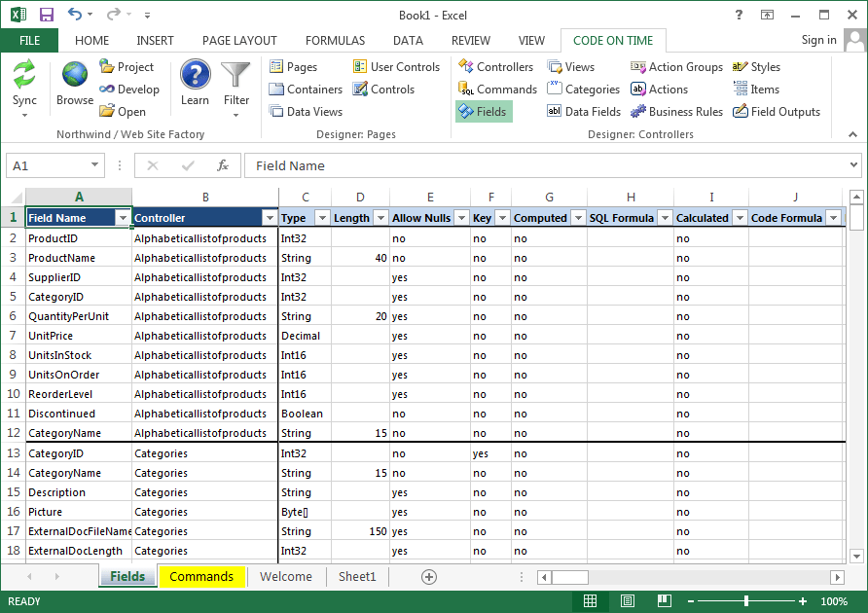The height and width of the screenshot is (613, 868).
Task: Select the Action Groups icon
Action: [675, 66]
